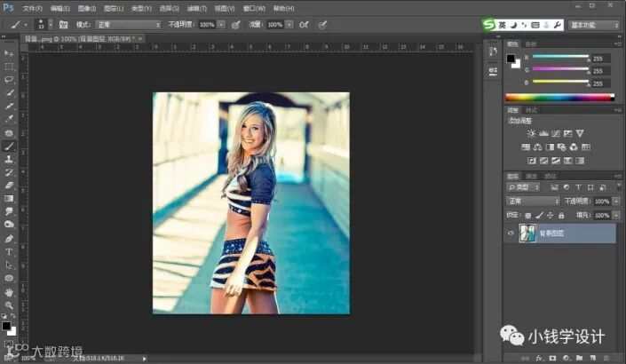626x364 pixels.
Task: Click the background layer thumbnail
Action: click(x=527, y=233)
